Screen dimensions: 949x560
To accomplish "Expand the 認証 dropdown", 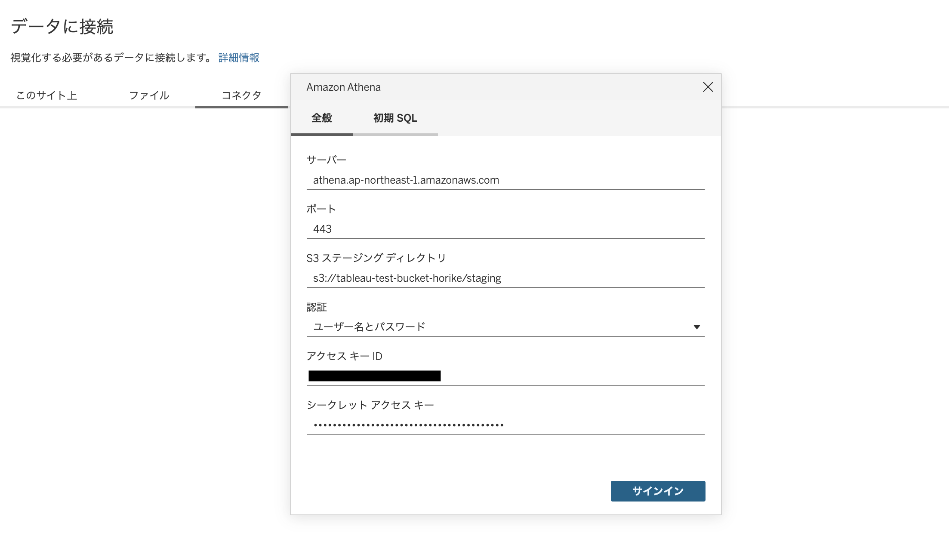I will (x=505, y=327).
